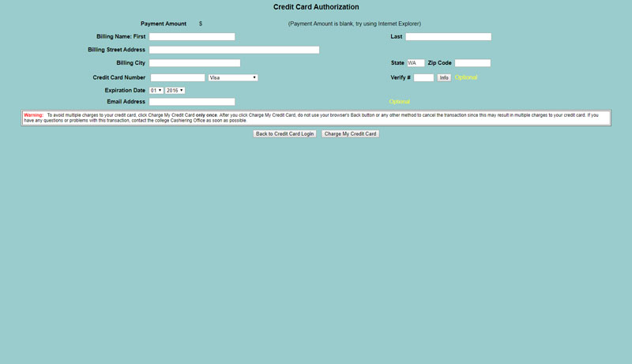Click Back to Credit Card Login button
Screen dimensions: 632x364
tap(284, 133)
